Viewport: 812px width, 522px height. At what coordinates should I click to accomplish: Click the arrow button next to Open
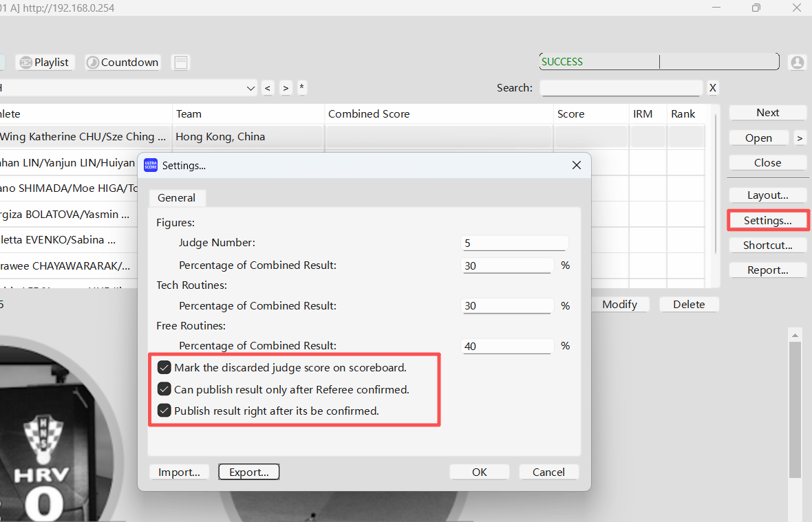800,138
